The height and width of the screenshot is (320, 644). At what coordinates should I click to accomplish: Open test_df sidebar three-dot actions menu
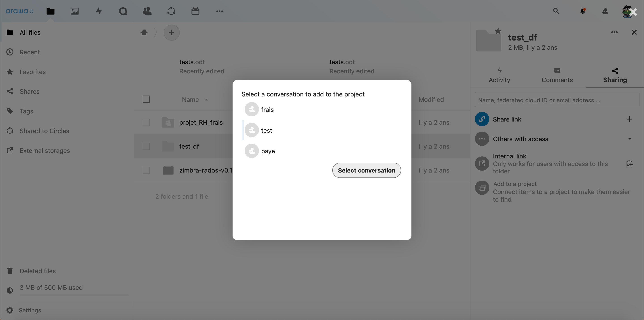(614, 32)
